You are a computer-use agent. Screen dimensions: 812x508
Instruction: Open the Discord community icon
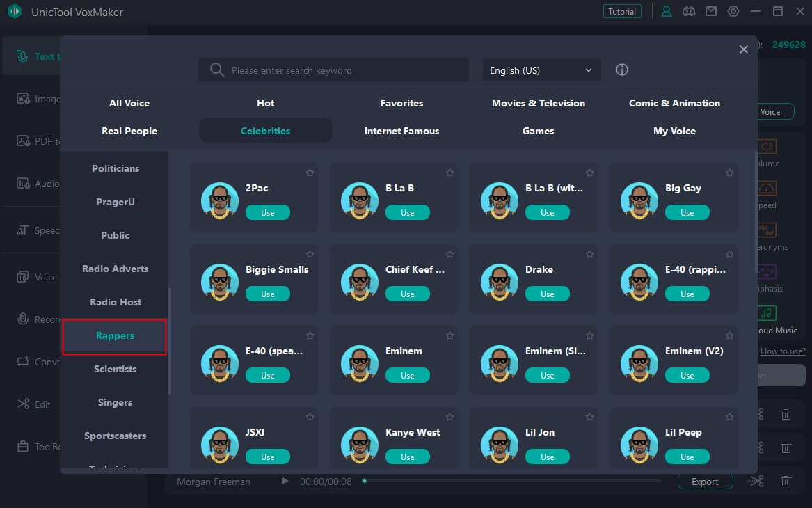[689, 11]
